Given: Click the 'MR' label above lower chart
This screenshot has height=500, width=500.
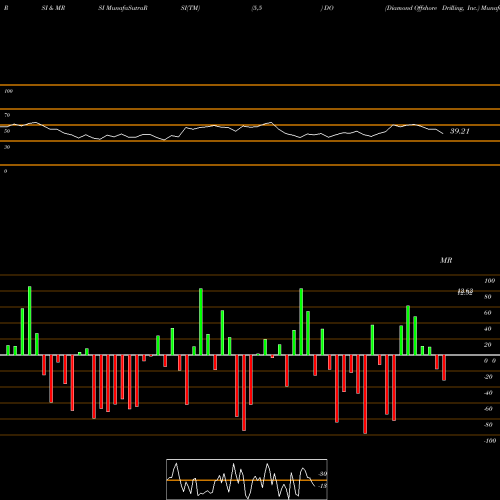Looking at the screenshot, I should click(x=446, y=260).
